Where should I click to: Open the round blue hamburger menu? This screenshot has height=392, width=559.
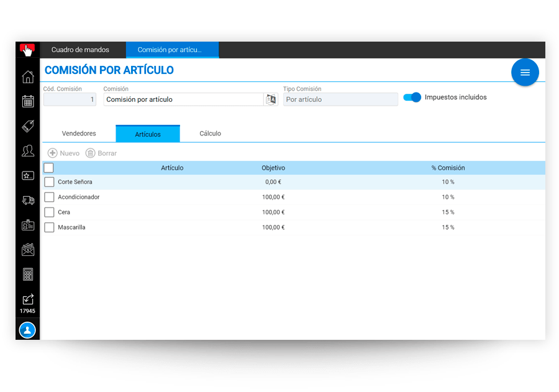(x=525, y=73)
